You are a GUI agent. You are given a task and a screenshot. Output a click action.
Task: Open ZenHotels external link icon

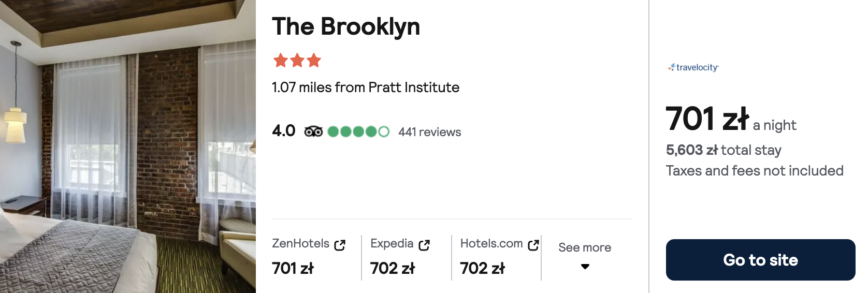click(x=340, y=245)
